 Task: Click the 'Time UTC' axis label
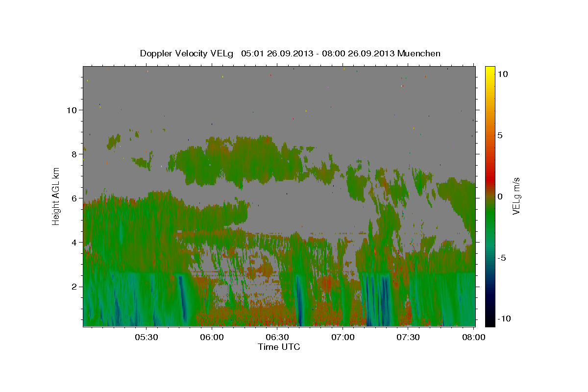(279, 347)
